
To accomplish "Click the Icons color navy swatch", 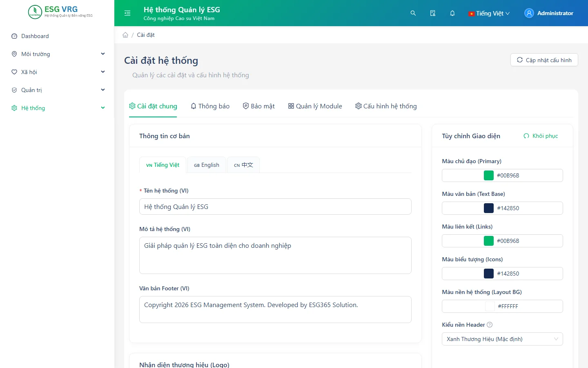I will [489, 274].
